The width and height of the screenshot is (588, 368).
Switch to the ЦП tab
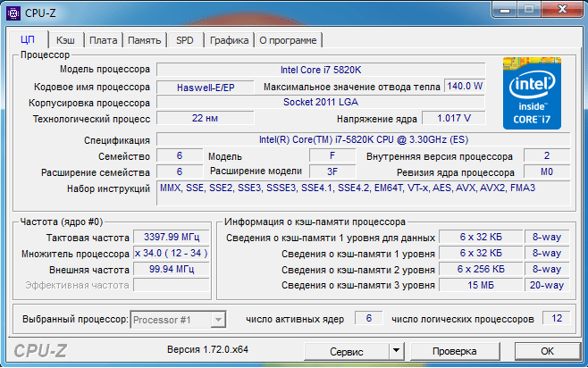coord(28,39)
